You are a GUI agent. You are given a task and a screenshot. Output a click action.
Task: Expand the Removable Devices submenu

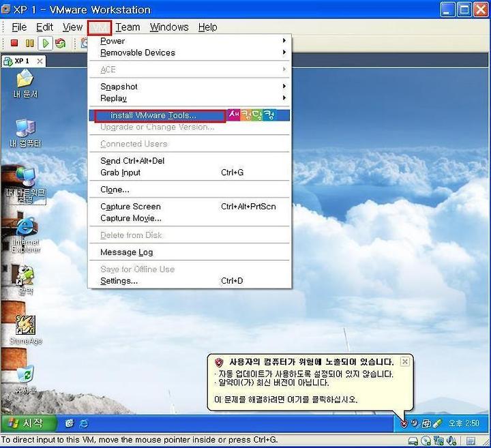coord(190,53)
